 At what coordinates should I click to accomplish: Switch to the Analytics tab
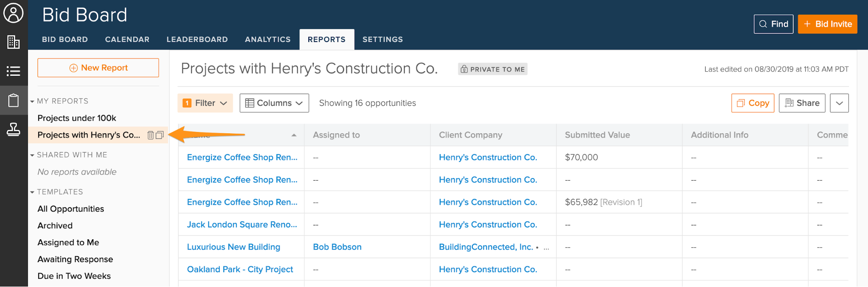point(267,40)
